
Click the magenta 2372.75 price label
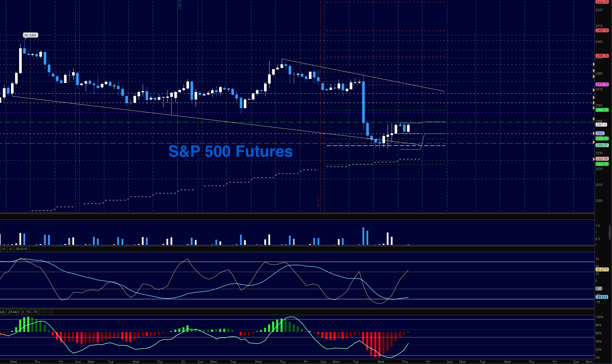tap(602, 84)
